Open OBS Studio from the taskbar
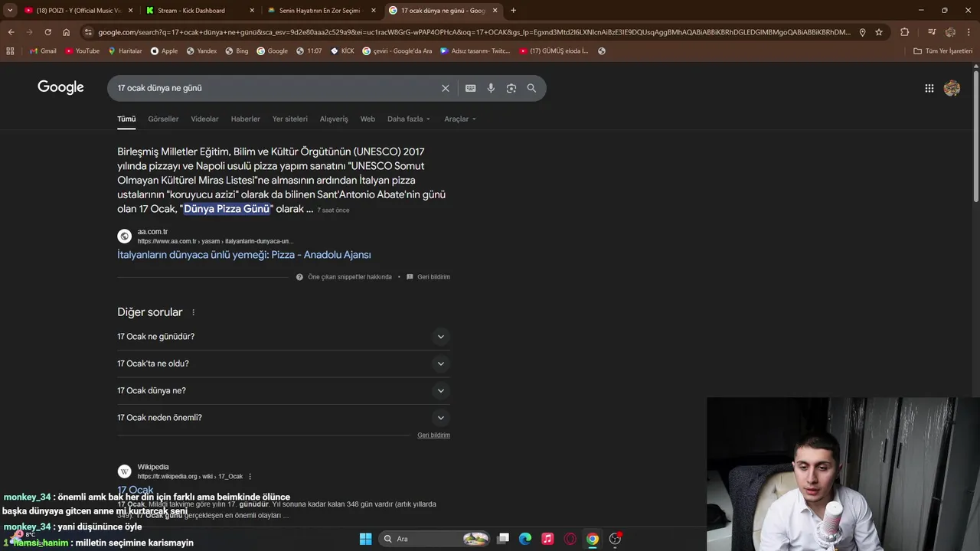Viewport: 980px width, 551px height. (615, 539)
